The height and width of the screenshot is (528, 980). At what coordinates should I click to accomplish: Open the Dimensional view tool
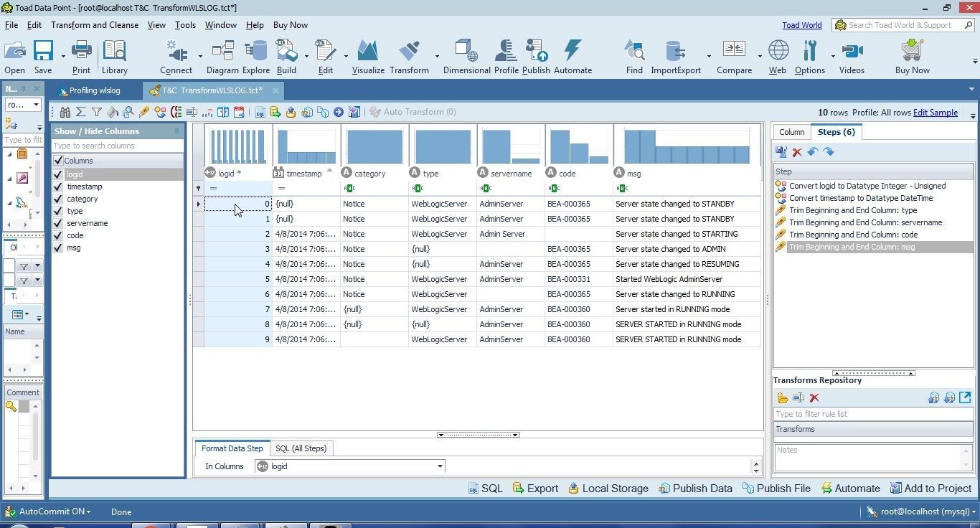[x=466, y=57]
